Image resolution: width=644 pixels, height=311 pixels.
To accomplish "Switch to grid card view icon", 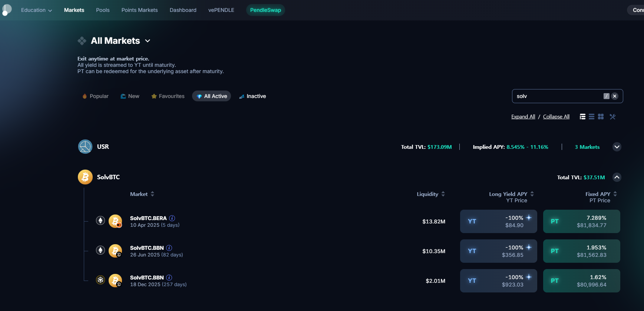I will click(601, 117).
